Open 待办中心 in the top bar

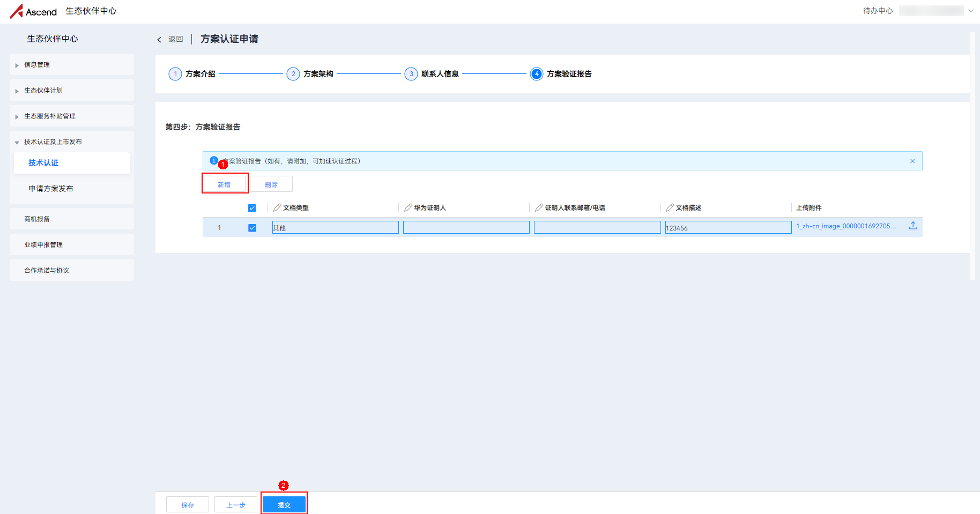click(878, 11)
